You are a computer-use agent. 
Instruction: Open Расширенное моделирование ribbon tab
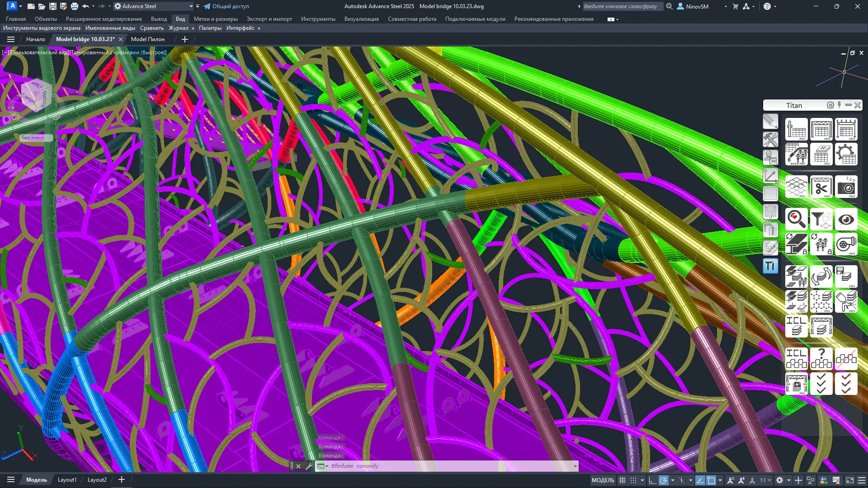(104, 19)
